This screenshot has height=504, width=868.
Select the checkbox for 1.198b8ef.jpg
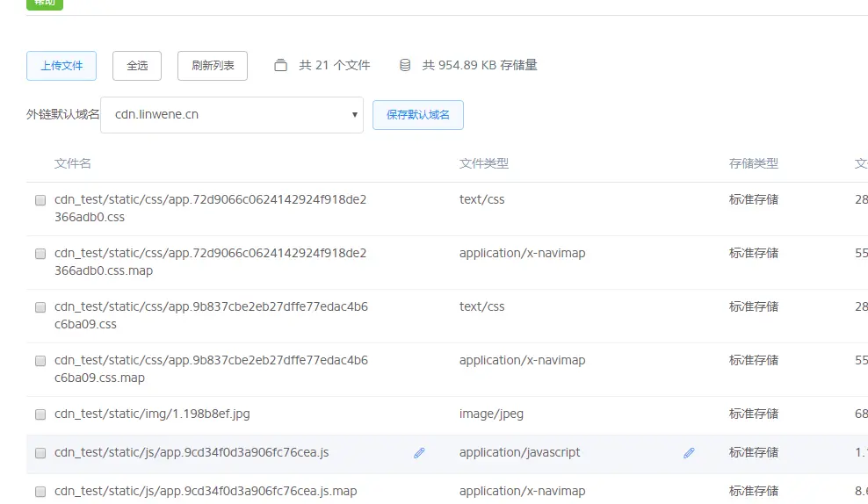coord(40,414)
